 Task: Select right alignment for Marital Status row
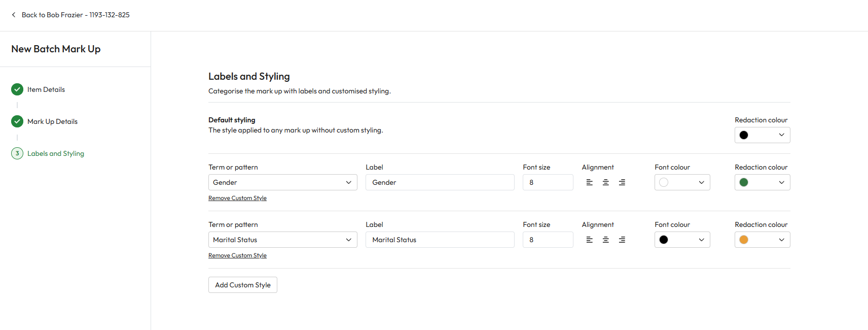pyautogui.click(x=622, y=240)
